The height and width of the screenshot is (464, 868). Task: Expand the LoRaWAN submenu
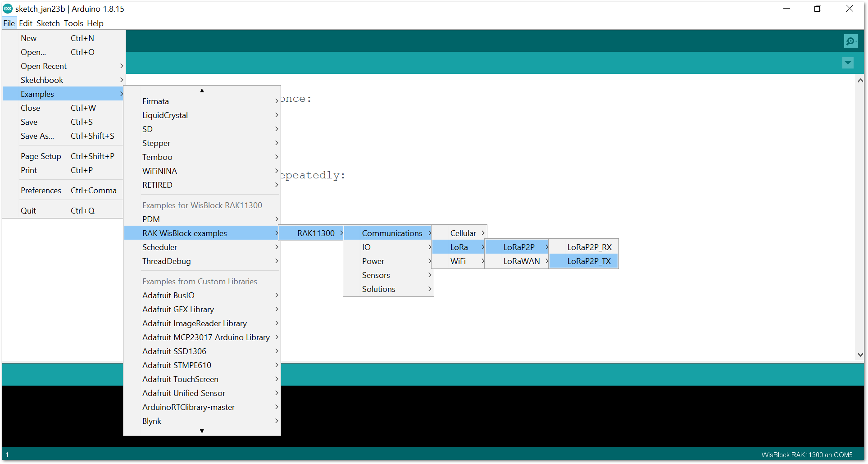[x=521, y=261]
